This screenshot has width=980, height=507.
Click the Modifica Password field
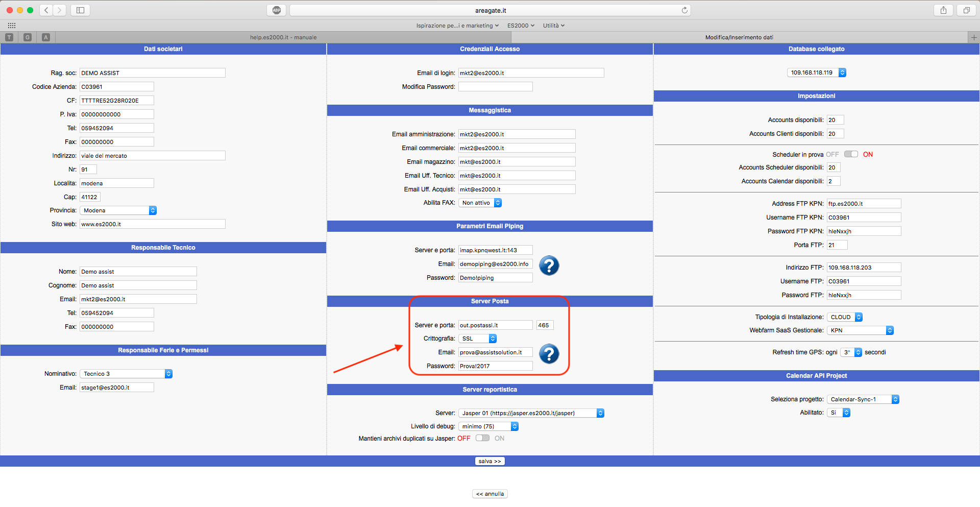point(496,87)
